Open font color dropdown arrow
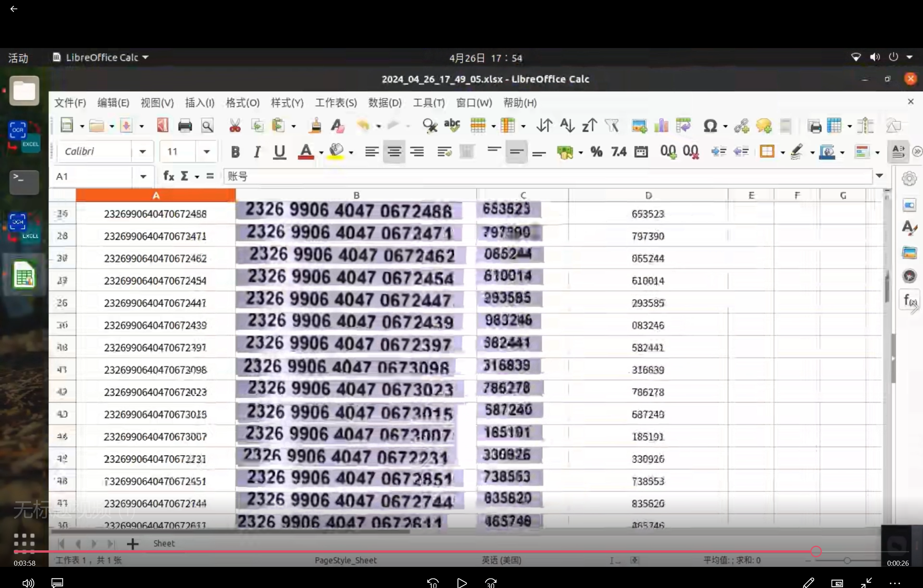The height and width of the screenshot is (588, 923). pos(321,153)
